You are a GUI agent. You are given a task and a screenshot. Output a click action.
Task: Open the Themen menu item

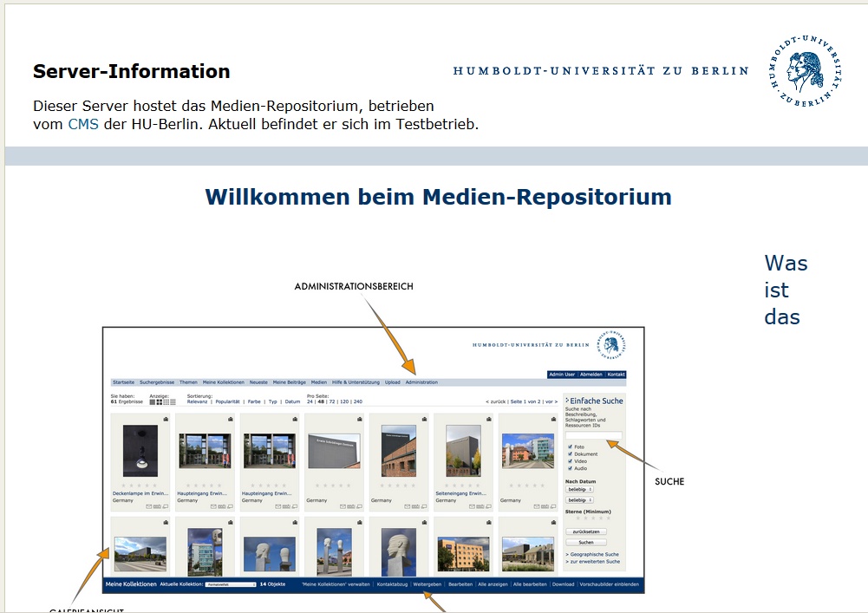[x=188, y=382]
